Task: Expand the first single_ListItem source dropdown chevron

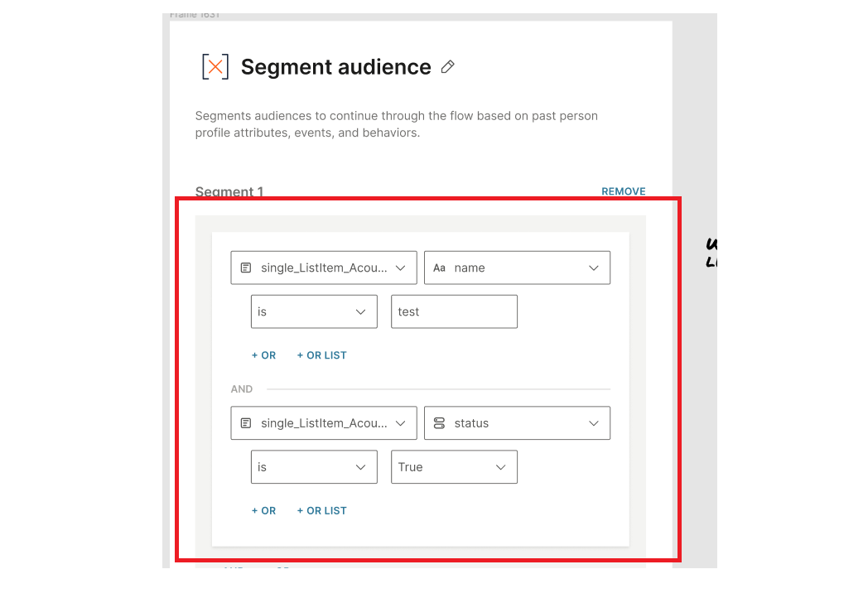Action: click(x=400, y=268)
